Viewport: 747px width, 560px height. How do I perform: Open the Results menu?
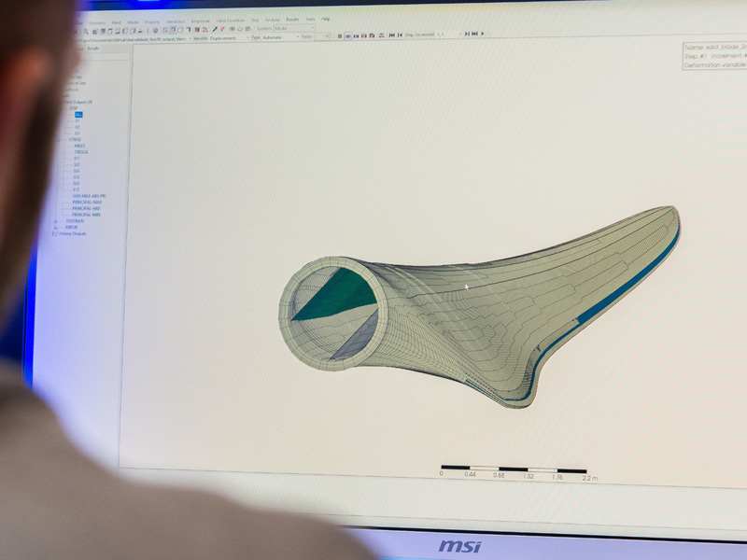(292, 20)
